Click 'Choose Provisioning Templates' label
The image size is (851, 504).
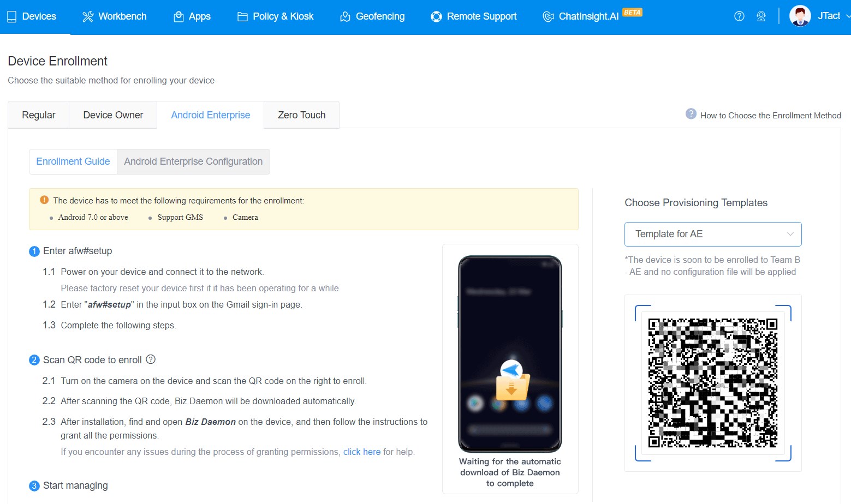[x=696, y=203]
